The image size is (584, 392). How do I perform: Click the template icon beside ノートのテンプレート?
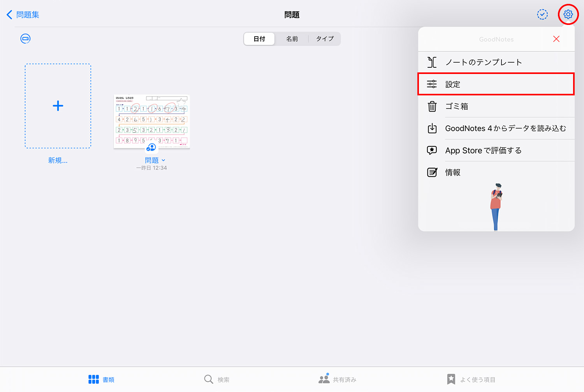tap(432, 62)
